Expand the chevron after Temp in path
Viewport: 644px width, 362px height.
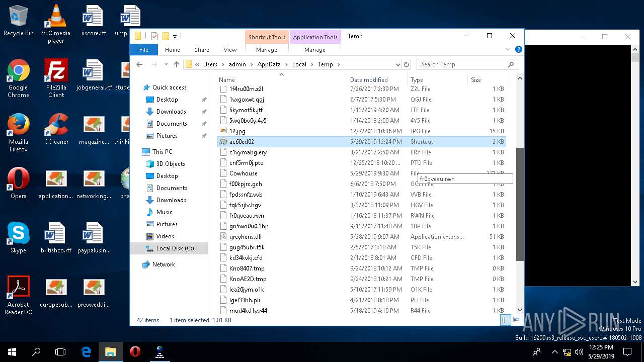point(339,64)
